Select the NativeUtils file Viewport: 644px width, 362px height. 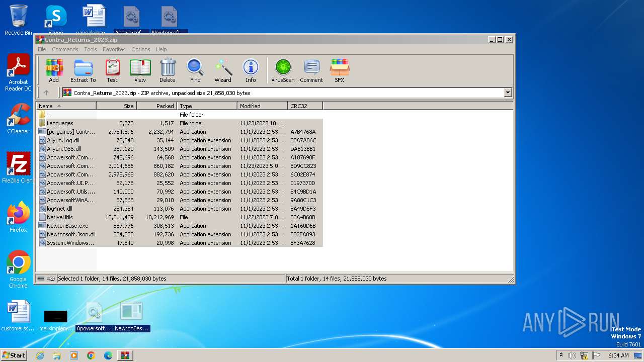(180, 217)
